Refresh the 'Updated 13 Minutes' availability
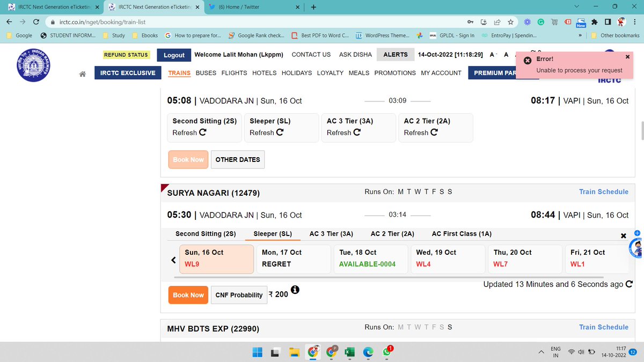Screen dimensions: 644x362 point(630,284)
